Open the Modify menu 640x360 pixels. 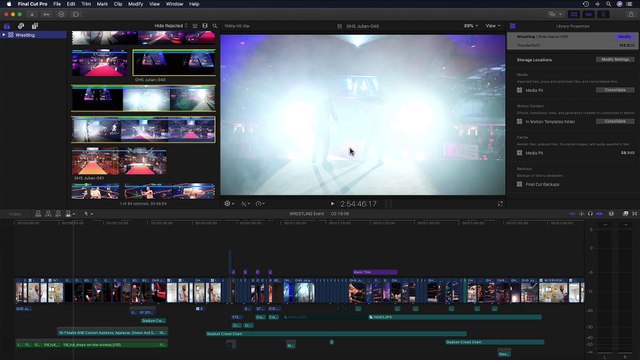136,4
